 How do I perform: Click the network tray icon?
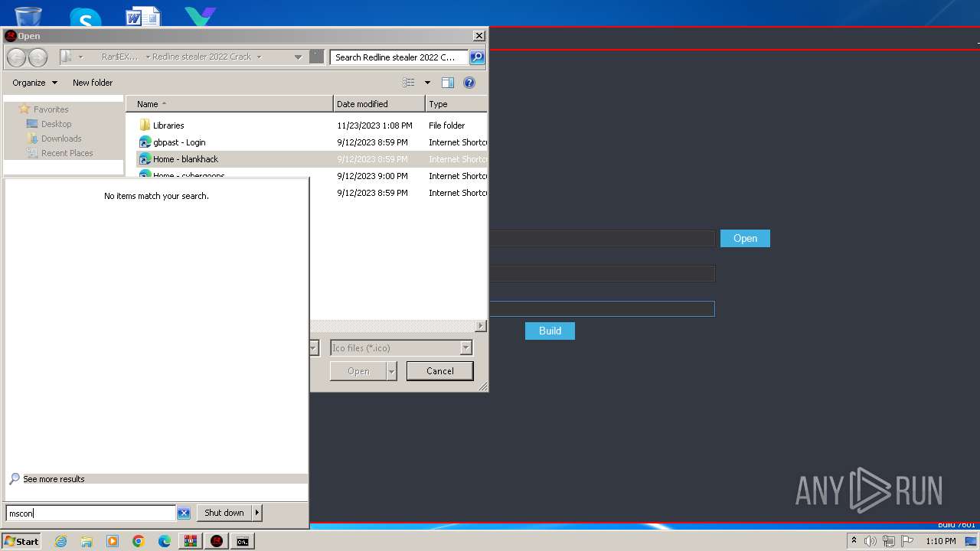(x=889, y=541)
